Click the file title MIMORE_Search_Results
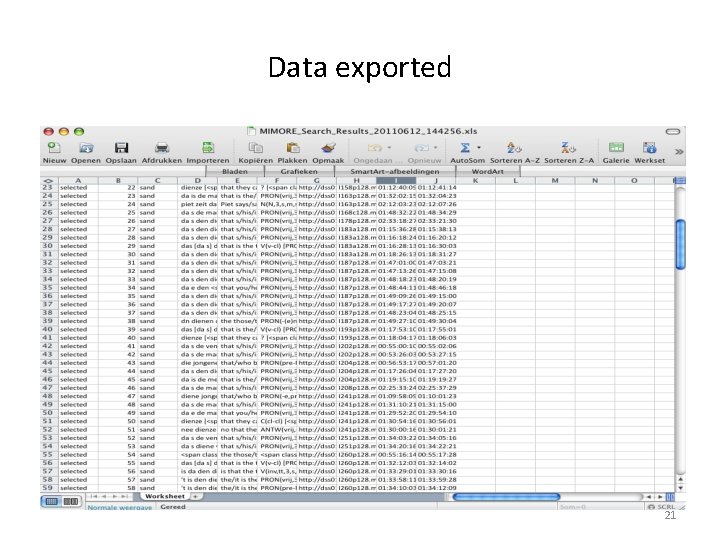The image size is (720, 540). click(368, 131)
